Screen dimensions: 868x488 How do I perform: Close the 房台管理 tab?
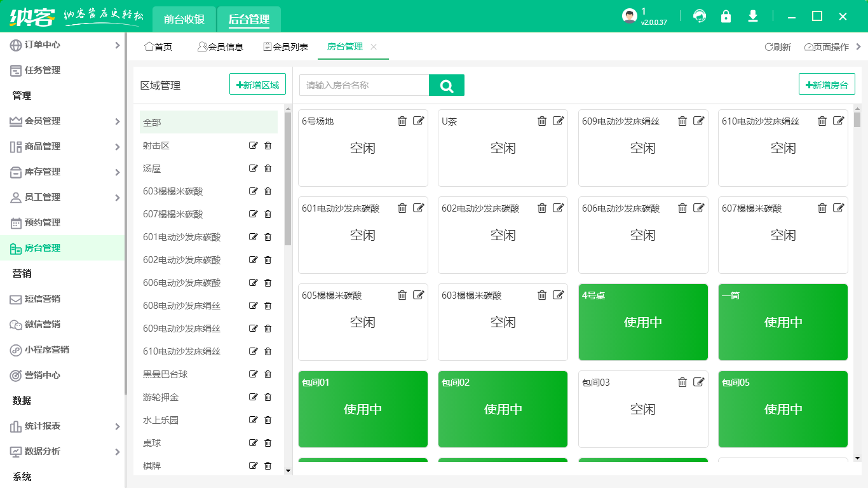coord(374,47)
